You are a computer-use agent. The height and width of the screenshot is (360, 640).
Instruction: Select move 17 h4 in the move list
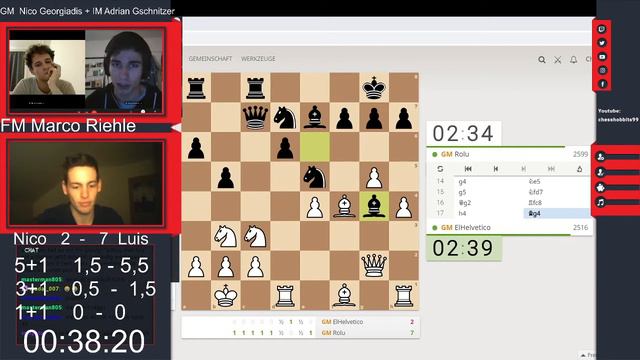pyautogui.click(x=489, y=213)
